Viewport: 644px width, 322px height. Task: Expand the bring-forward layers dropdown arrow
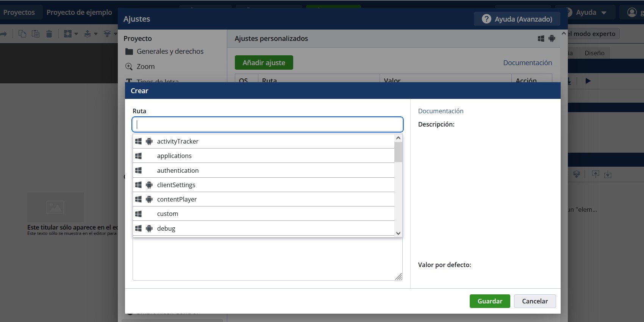click(x=96, y=34)
